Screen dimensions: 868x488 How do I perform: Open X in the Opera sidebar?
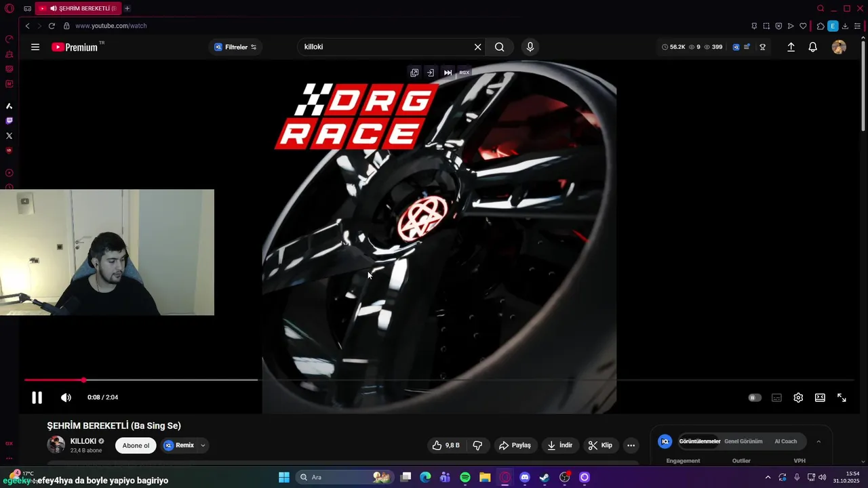pos(9,136)
